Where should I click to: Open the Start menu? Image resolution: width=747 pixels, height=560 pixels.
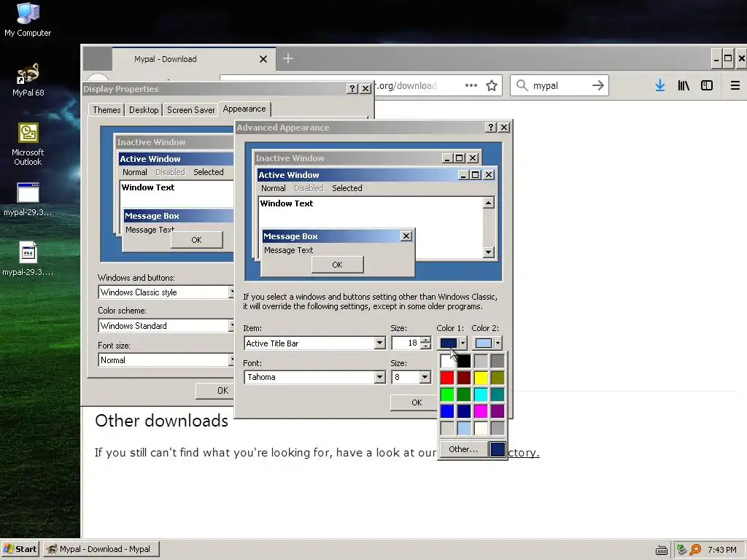point(20,549)
